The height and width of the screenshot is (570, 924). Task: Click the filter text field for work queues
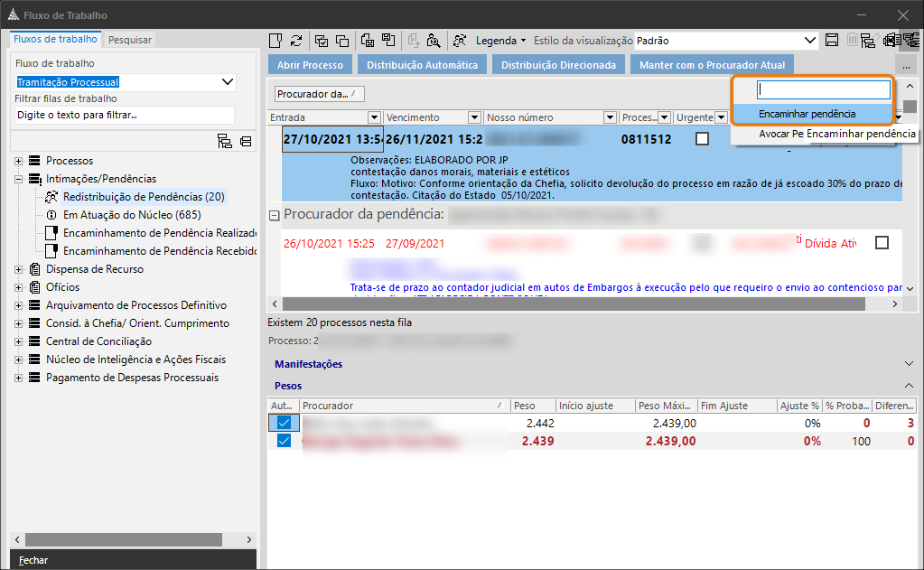point(125,116)
